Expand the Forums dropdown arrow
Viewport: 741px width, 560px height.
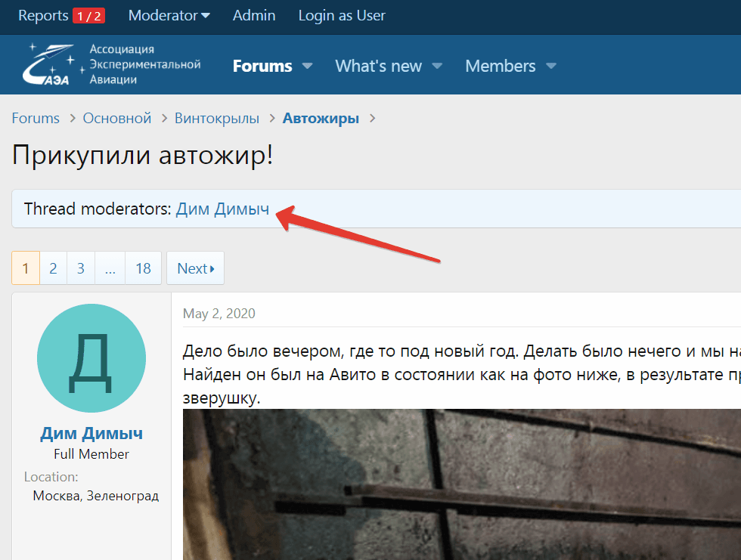(x=308, y=67)
